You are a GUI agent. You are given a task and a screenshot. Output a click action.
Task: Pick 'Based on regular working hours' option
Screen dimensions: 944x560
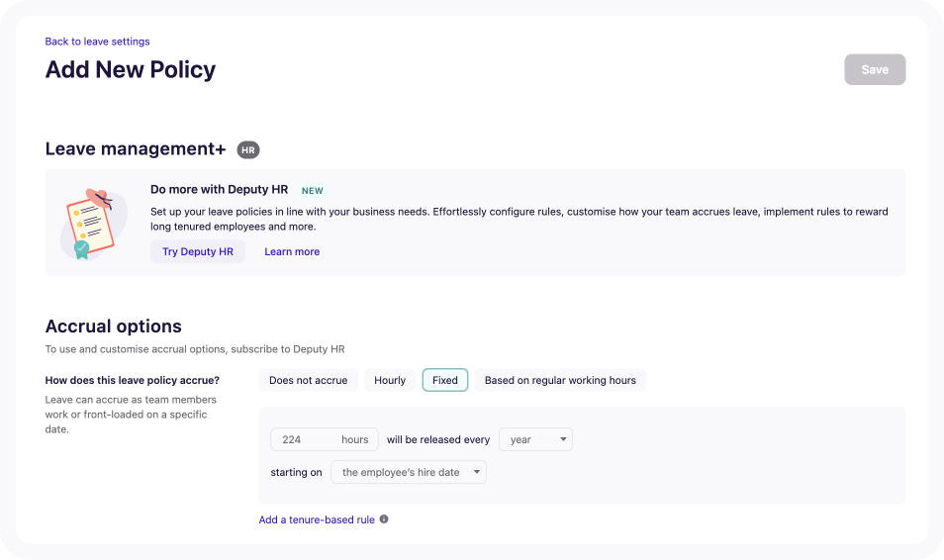(560, 380)
